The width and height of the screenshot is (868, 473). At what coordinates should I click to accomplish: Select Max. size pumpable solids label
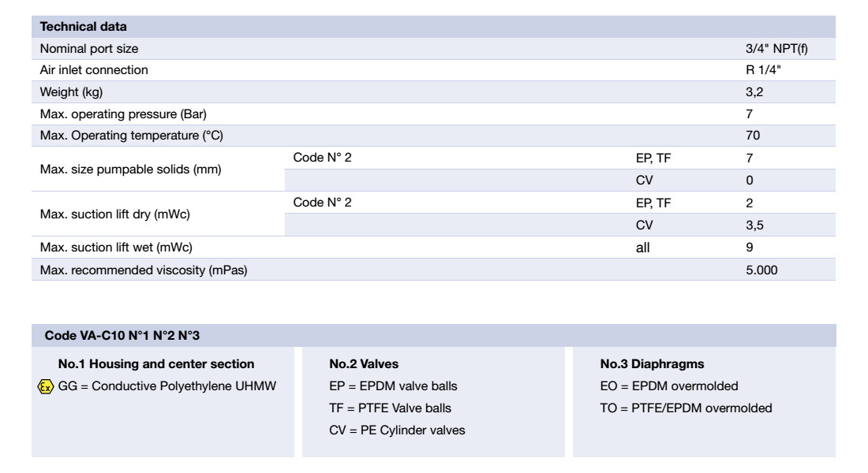[x=131, y=169]
